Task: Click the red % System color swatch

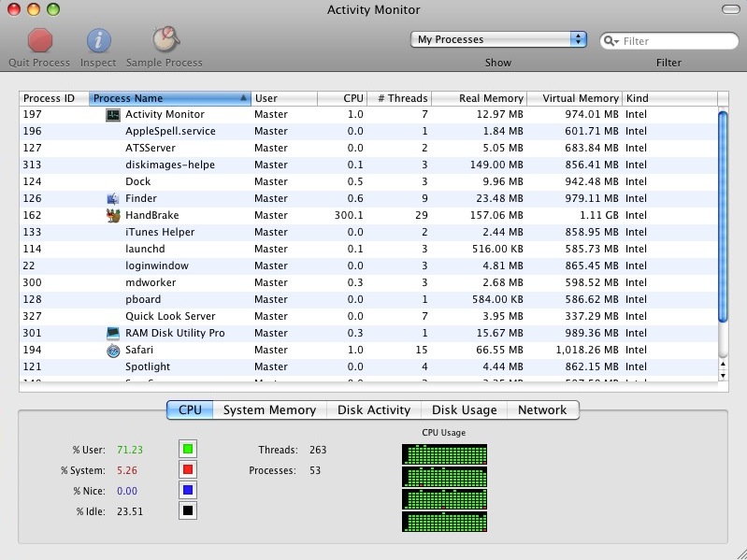Action: [188, 470]
